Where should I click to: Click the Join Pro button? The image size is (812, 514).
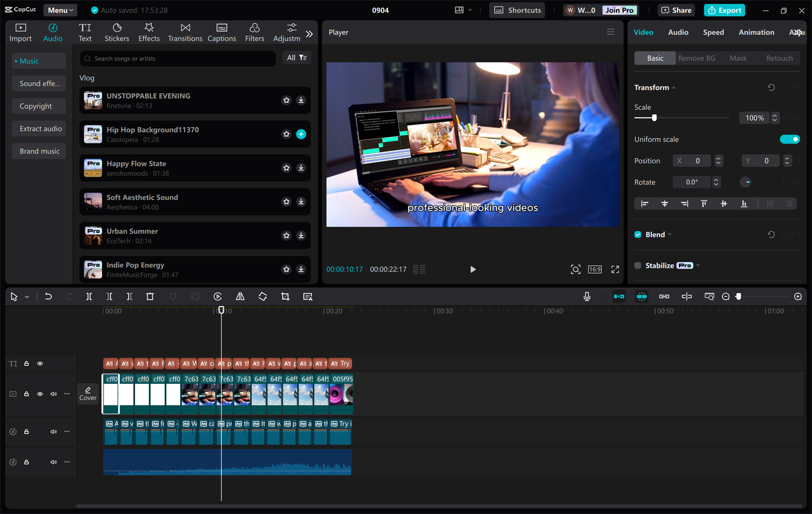click(x=619, y=10)
